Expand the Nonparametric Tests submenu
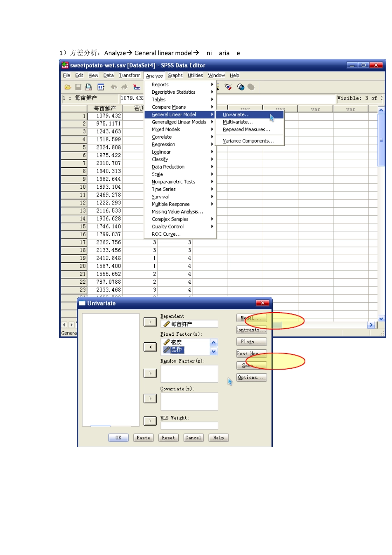Screen dimensions: 392x555 pyautogui.click(x=180, y=182)
